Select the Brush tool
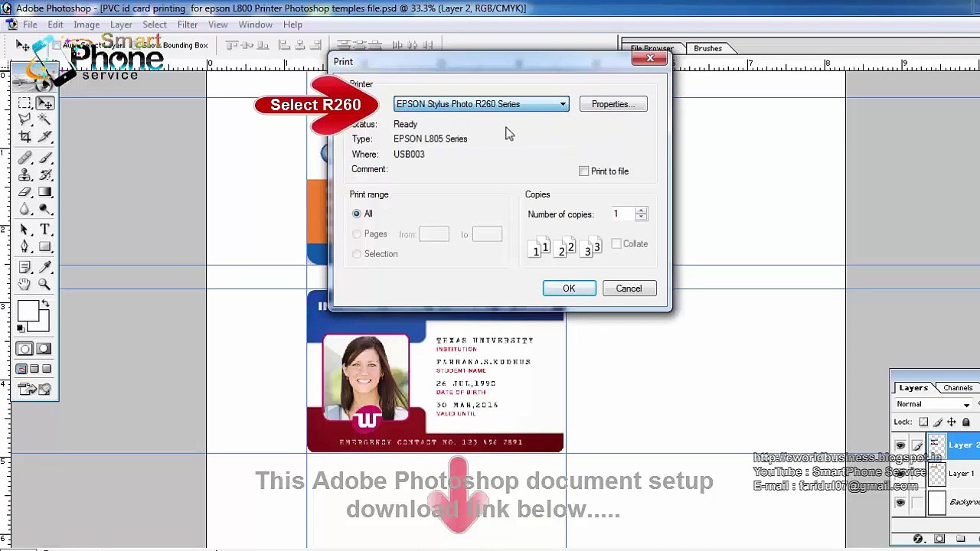The height and width of the screenshot is (551, 980). (x=44, y=158)
